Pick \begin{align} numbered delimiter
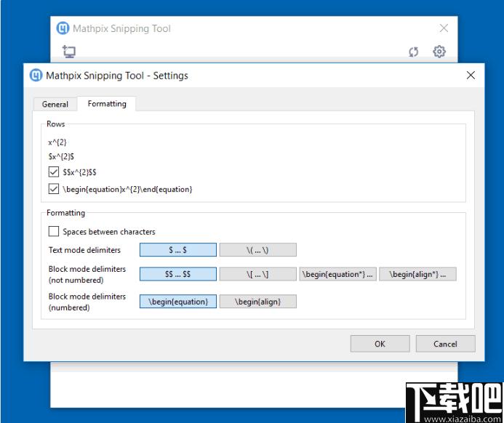Viewport: 504px width, 423px height. tap(257, 302)
